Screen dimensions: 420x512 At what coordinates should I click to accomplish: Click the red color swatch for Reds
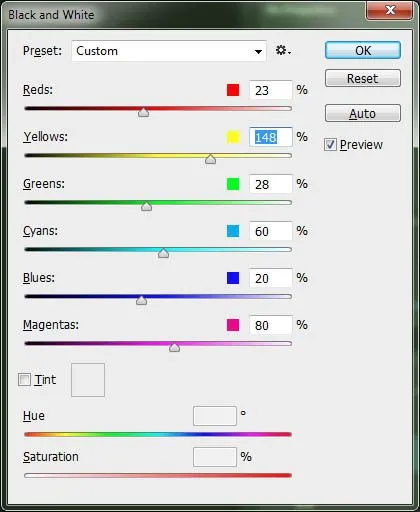(x=233, y=90)
